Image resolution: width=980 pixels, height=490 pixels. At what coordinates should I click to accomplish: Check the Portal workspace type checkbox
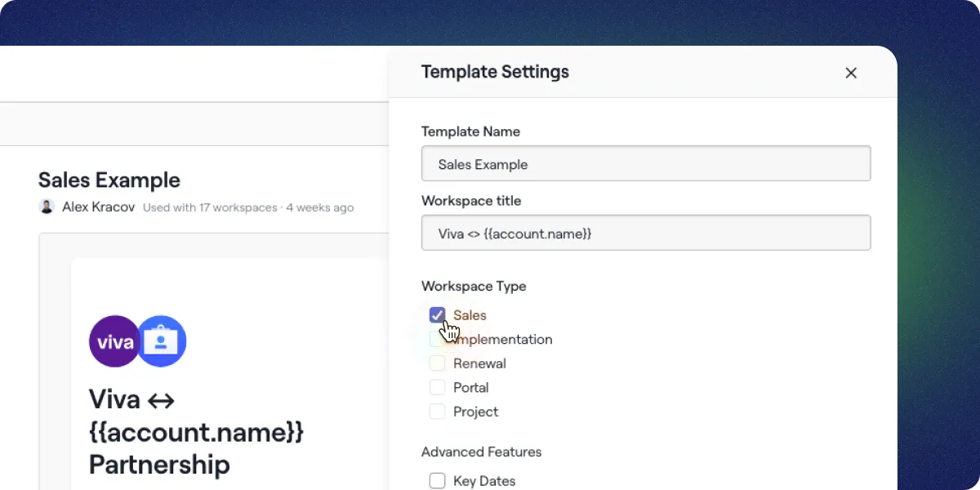click(438, 387)
